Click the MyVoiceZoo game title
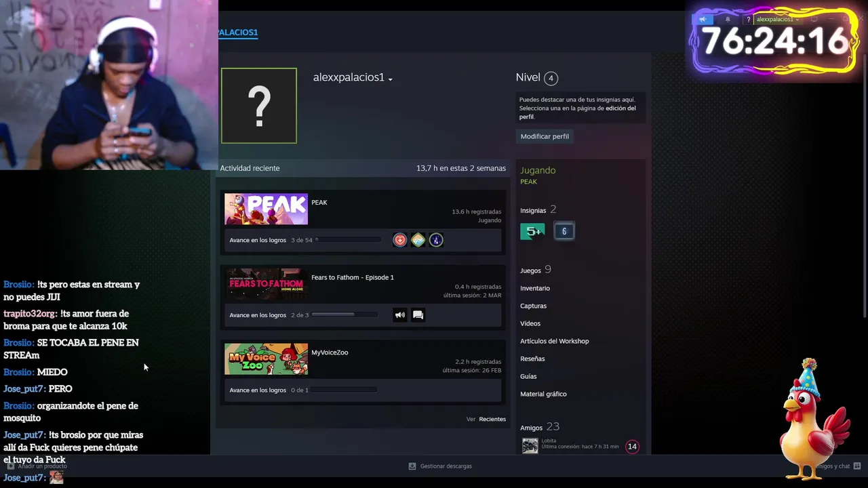The image size is (868, 488). [330, 352]
